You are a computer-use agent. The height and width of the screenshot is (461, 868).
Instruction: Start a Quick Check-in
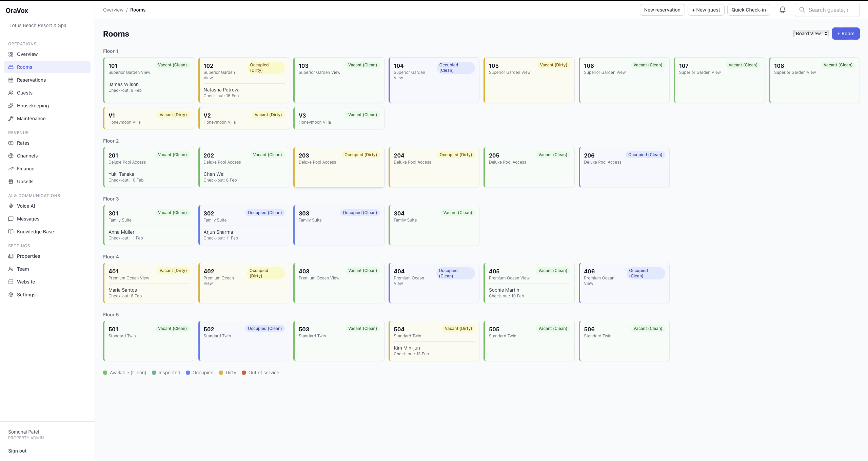(x=748, y=10)
